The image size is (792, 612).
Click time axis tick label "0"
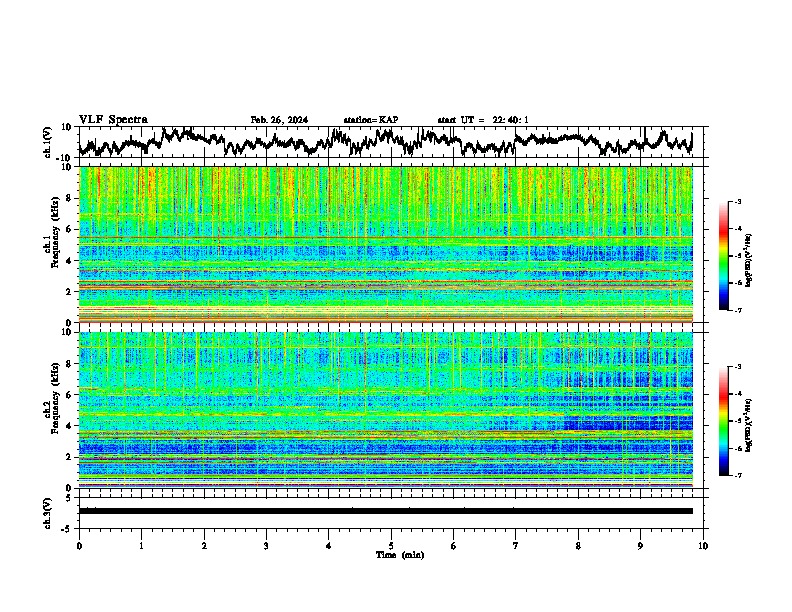coord(79,546)
